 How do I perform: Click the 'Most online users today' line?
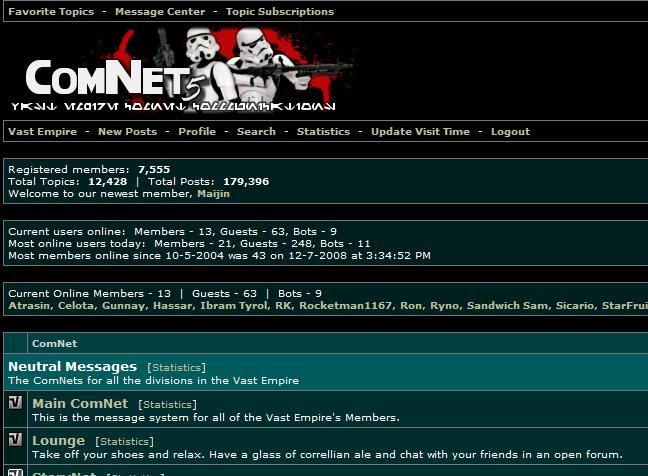pyautogui.click(x=189, y=243)
